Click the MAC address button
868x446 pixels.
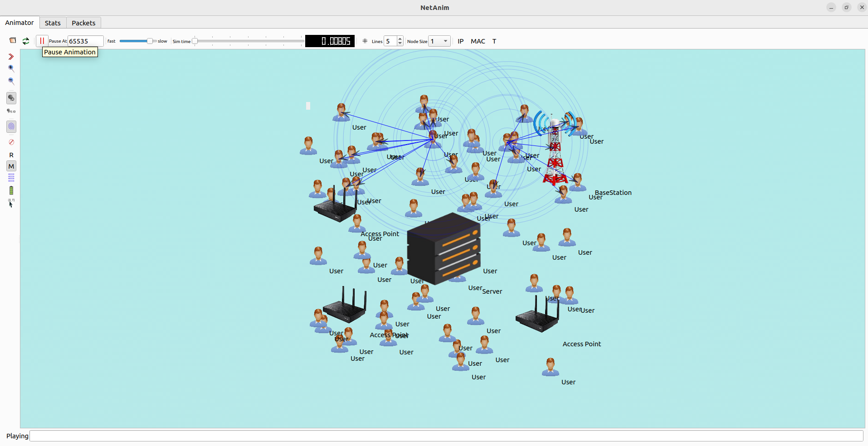478,41
